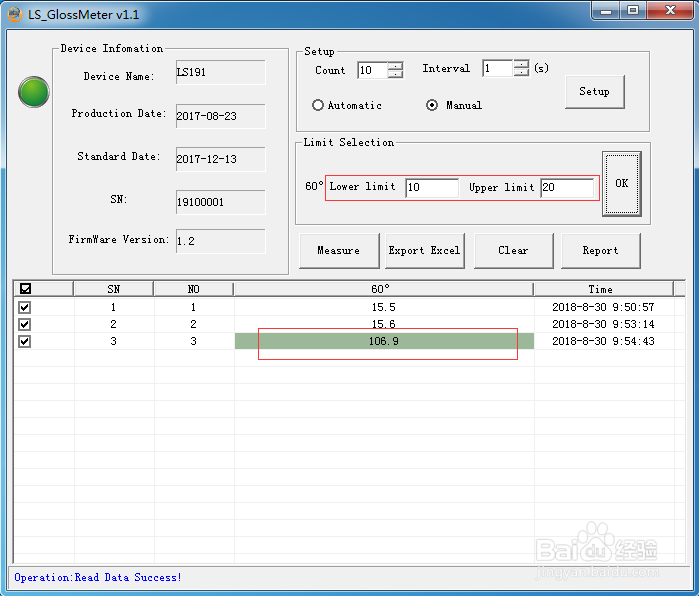699x596 pixels.
Task: Increase Count with the up spinner arrow
Action: (x=395, y=66)
